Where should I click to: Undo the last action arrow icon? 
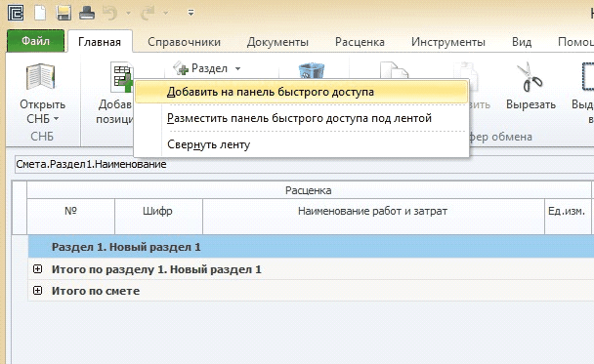pos(109,13)
